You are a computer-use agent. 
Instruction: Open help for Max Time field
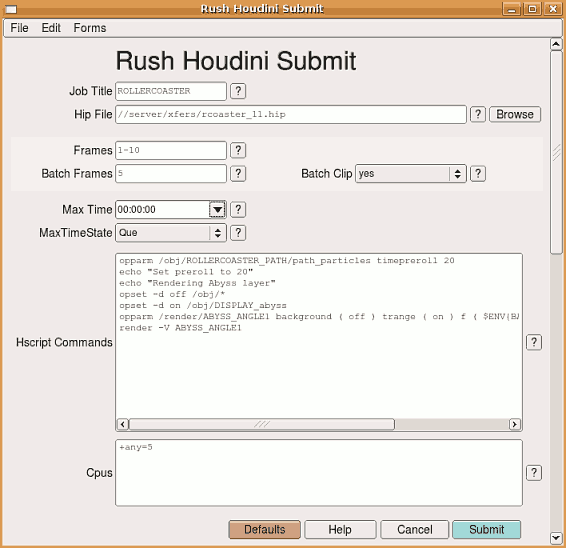(x=238, y=209)
